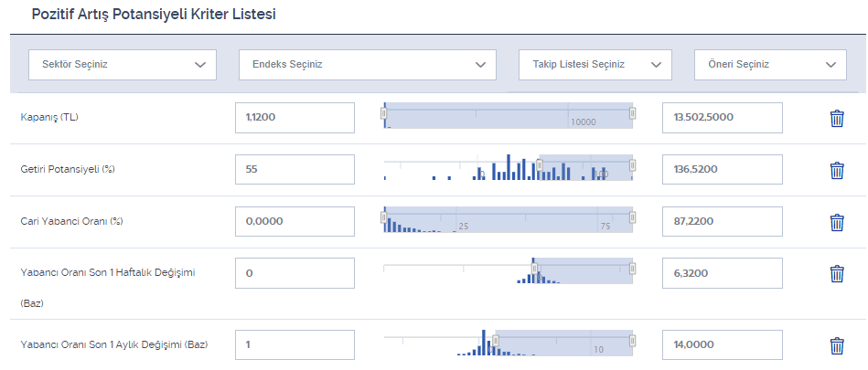This screenshot has height=370, width=868.
Task: Click the monthly change maximum field 14,0000
Action: click(x=722, y=345)
